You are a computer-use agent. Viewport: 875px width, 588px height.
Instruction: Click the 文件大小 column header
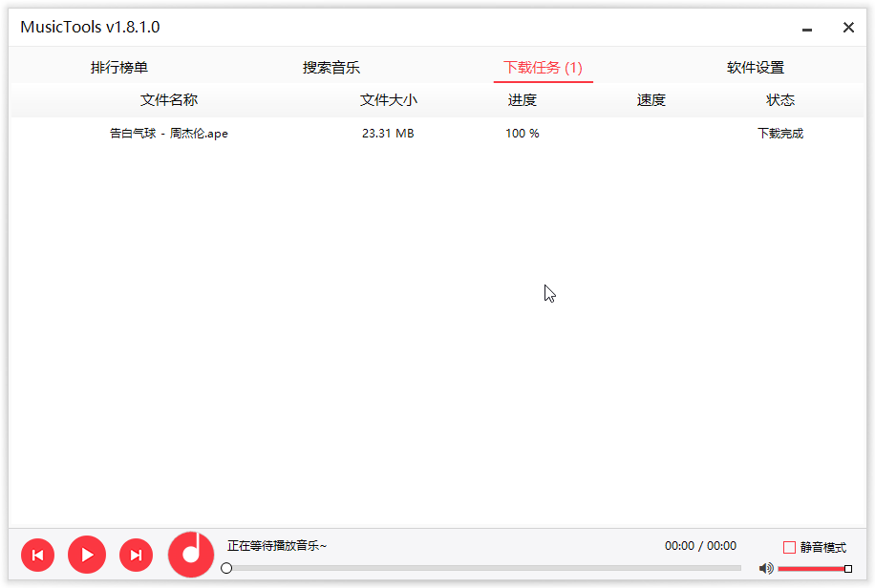pyautogui.click(x=388, y=99)
